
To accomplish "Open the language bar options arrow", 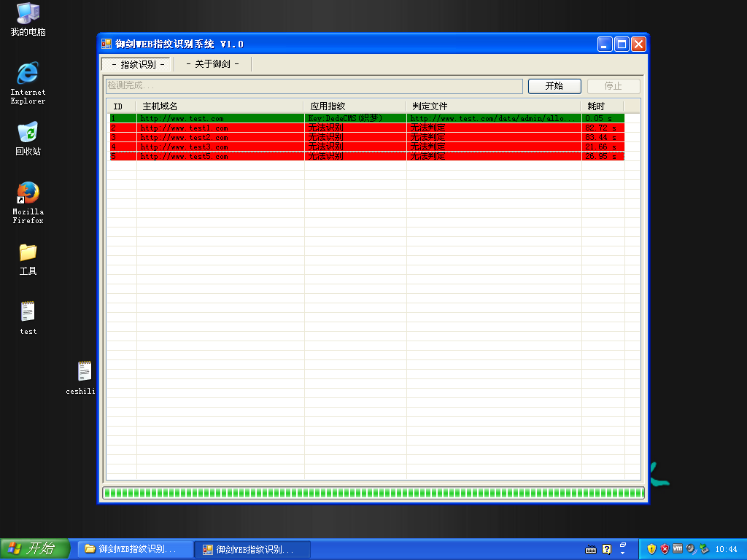I will (623, 553).
